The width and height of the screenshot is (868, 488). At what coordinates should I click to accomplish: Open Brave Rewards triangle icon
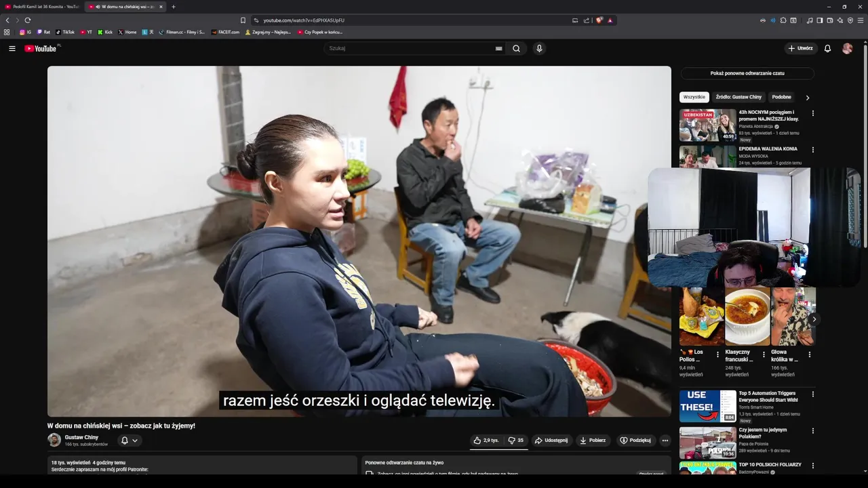tap(610, 20)
